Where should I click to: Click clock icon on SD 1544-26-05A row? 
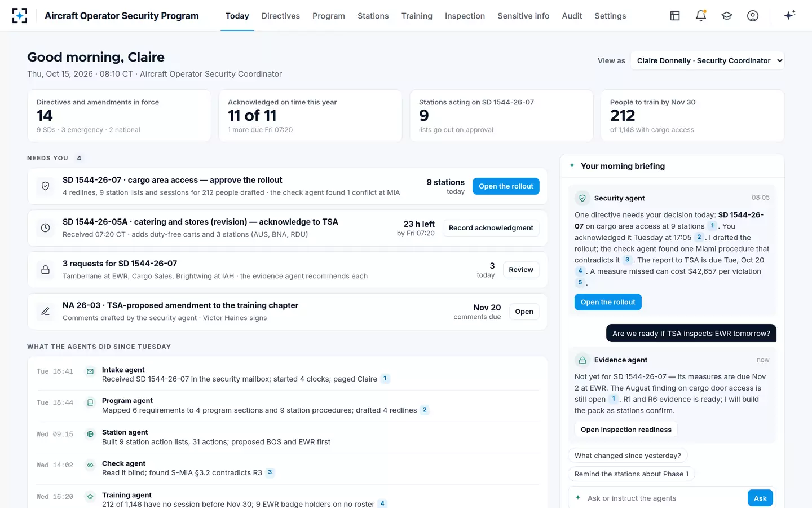[x=46, y=228]
